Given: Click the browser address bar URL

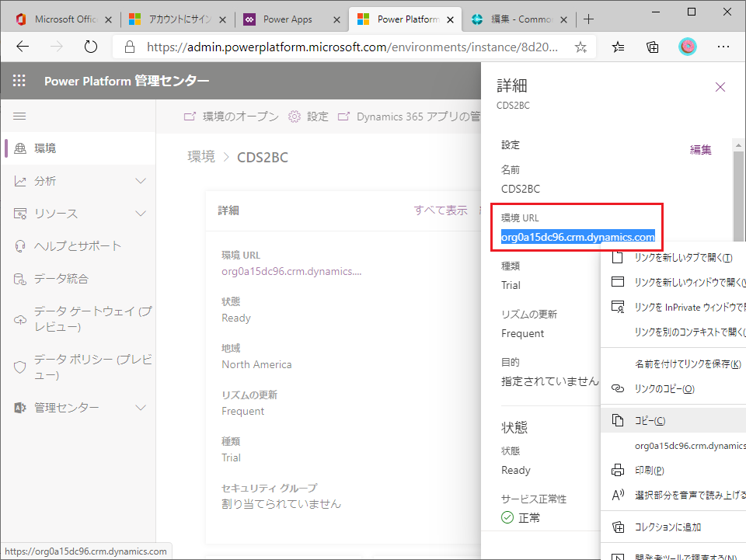Looking at the screenshot, I should (x=352, y=47).
